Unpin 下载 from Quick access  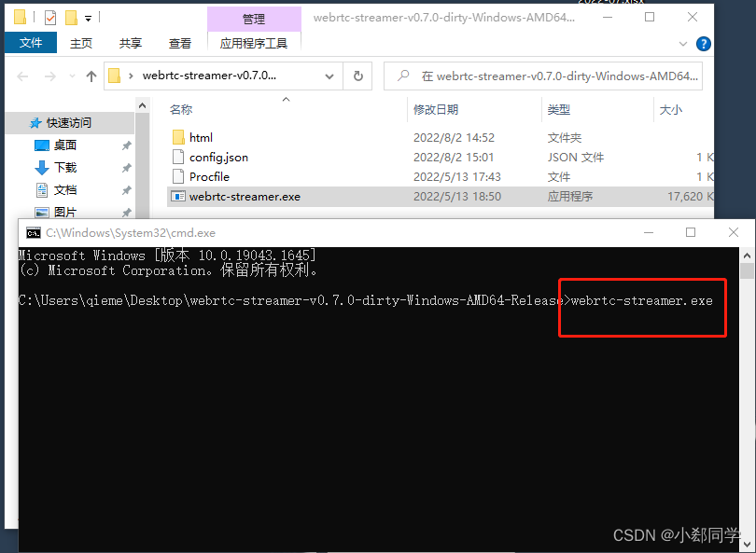[x=127, y=167]
